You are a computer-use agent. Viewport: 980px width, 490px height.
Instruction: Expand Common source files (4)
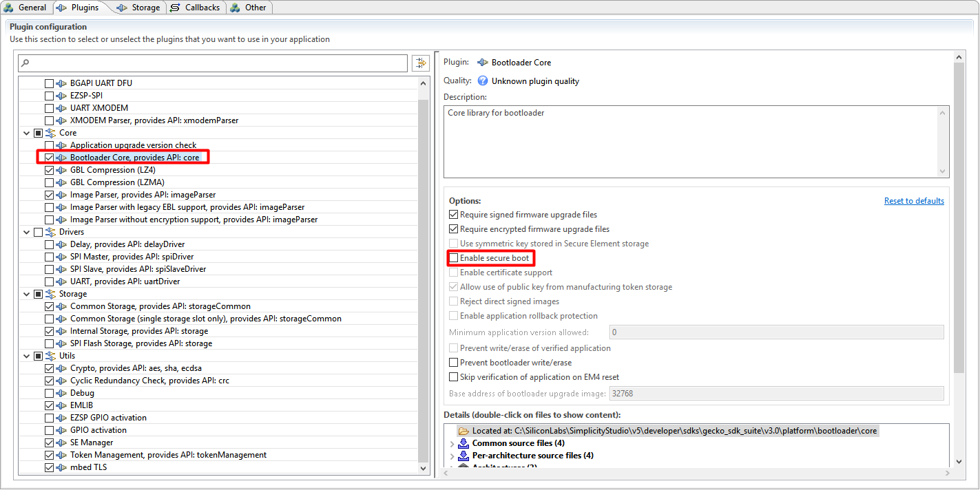coord(452,443)
